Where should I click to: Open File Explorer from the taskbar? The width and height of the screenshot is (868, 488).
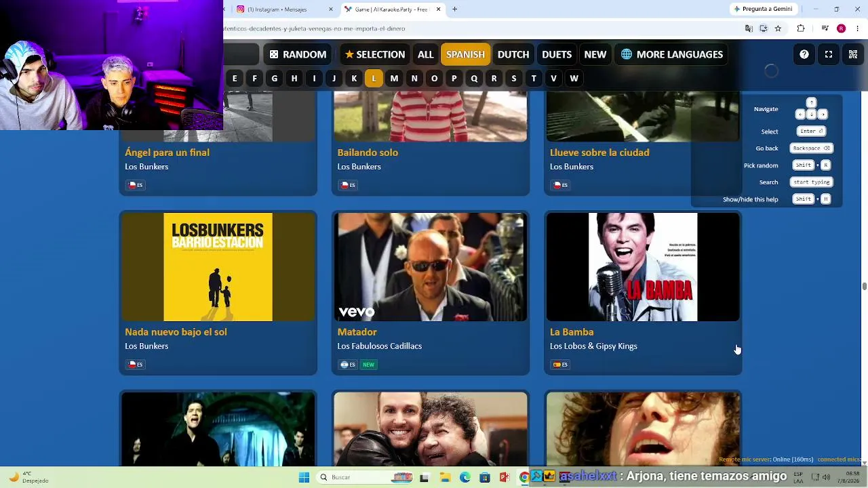(x=445, y=477)
